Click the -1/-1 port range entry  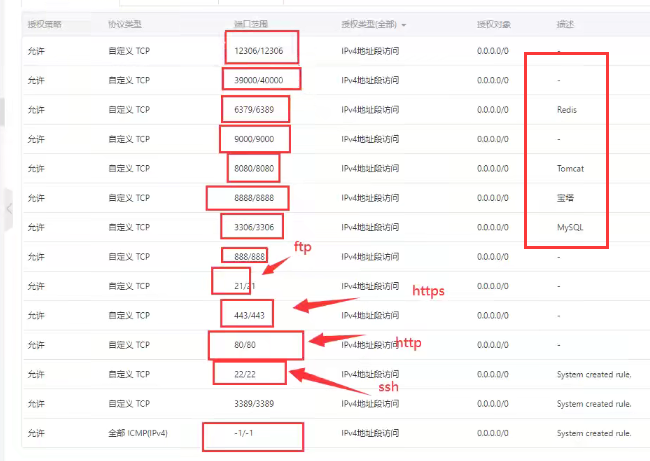click(x=242, y=433)
